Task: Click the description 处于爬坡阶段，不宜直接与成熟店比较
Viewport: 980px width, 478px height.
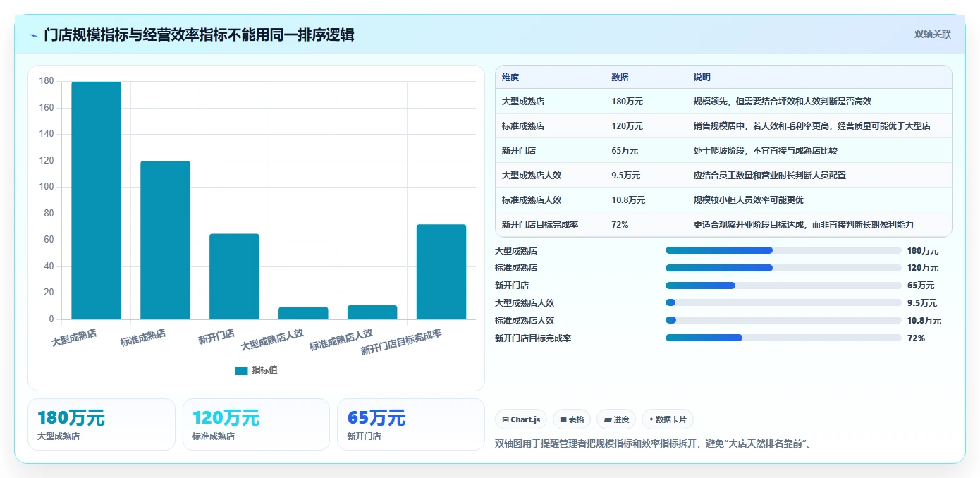Action: 766,151
